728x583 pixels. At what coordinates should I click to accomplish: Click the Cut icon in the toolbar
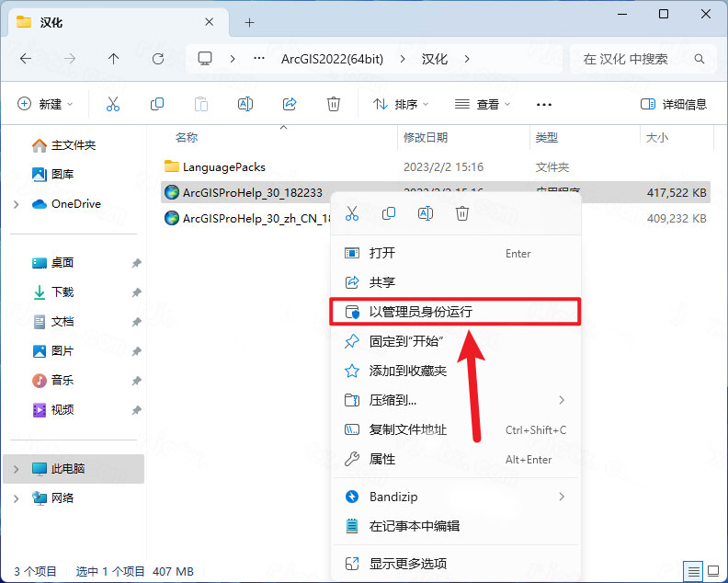(x=113, y=104)
